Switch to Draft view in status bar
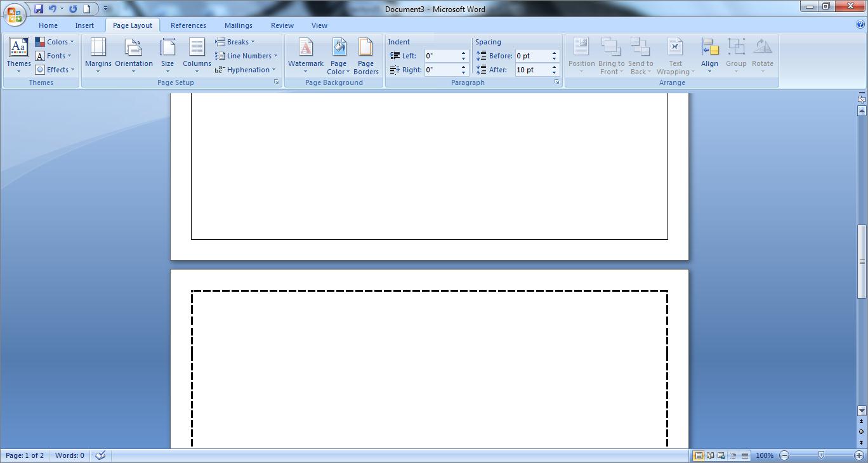 pos(745,455)
